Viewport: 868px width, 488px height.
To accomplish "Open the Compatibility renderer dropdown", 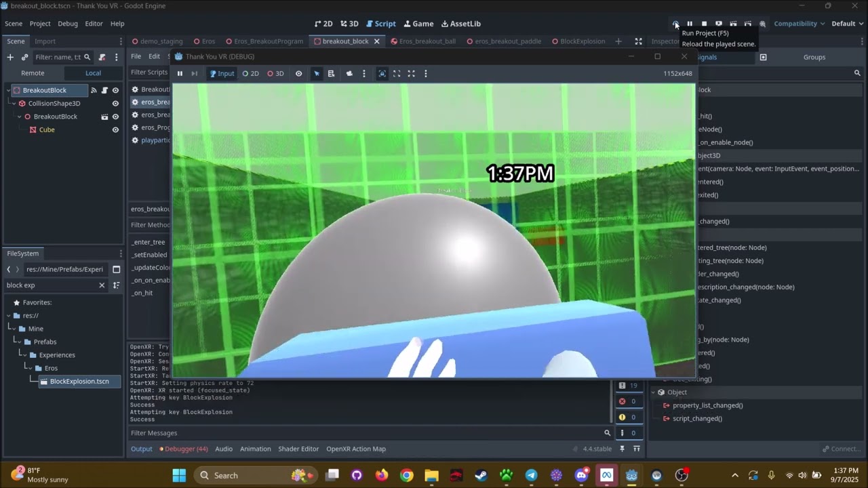I will (800, 24).
